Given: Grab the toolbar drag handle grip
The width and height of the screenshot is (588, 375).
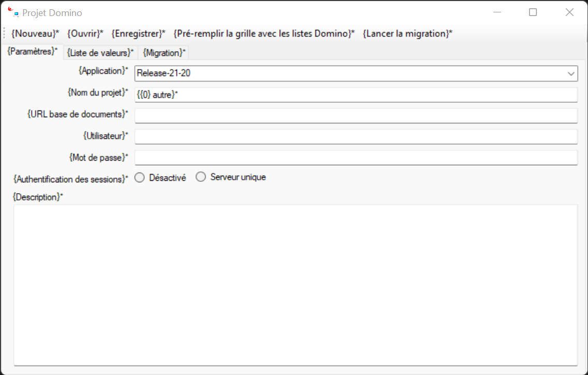Looking at the screenshot, I should 4,34.
